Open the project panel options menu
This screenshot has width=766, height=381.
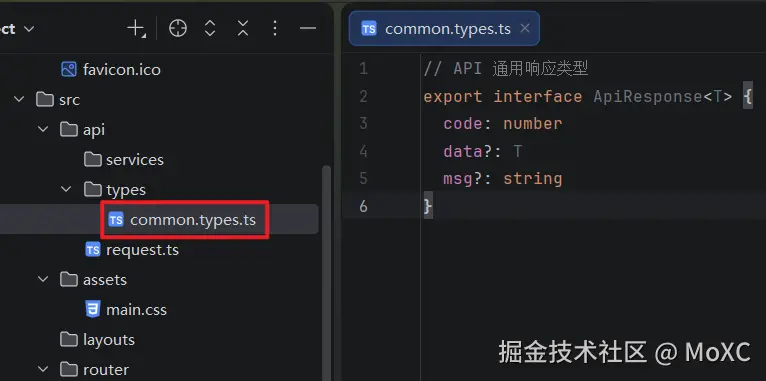click(x=275, y=29)
